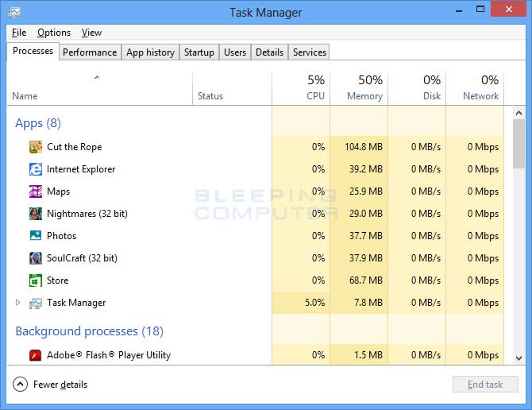532x410 pixels.
Task: Click the 25.9 MB memory value
Action: (366, 191)
